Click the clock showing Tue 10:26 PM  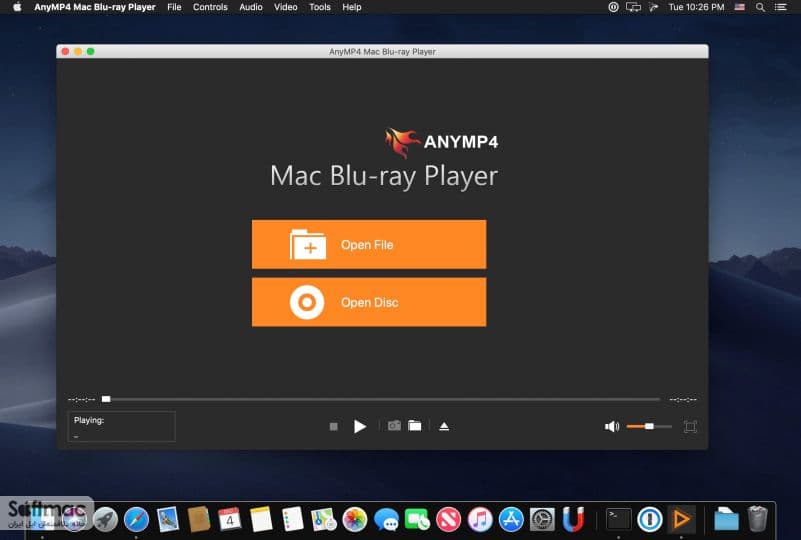click(696, 7)
